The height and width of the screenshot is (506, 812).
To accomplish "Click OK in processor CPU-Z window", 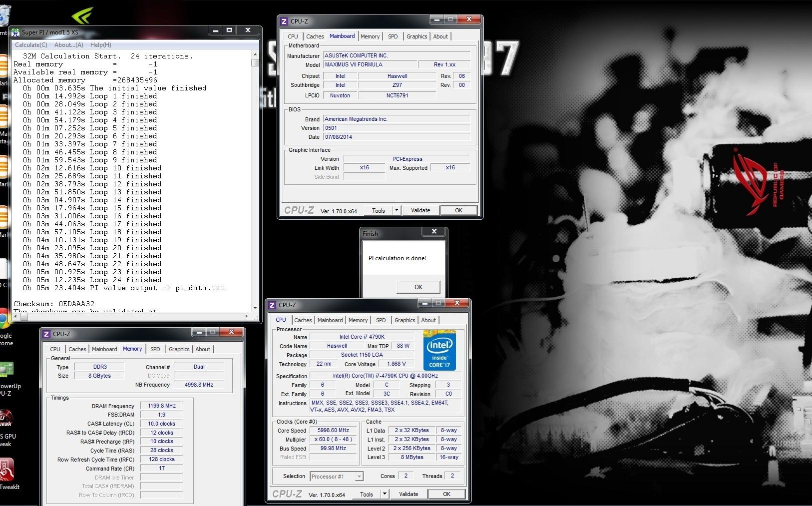I will pos(446,494).
